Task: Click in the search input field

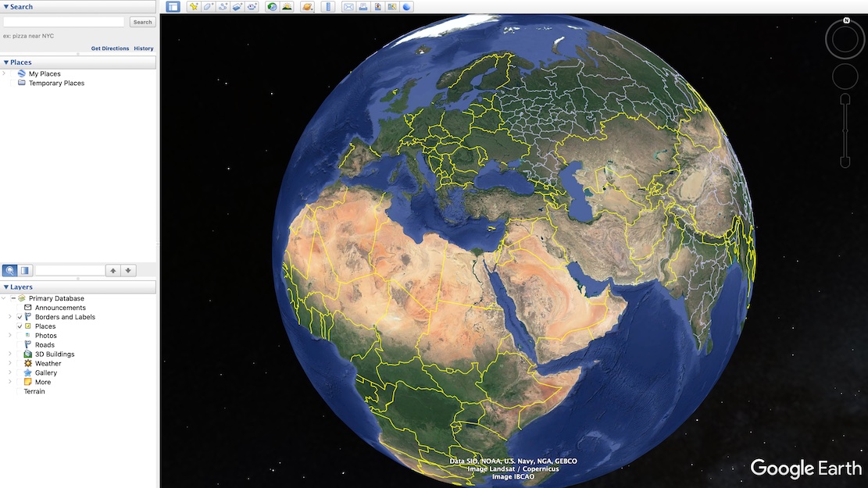Action: [64, 22]
